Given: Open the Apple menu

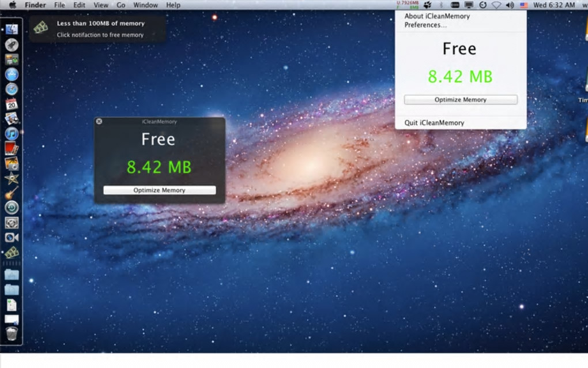Looking at the screenshot, I should click(12, 5).
